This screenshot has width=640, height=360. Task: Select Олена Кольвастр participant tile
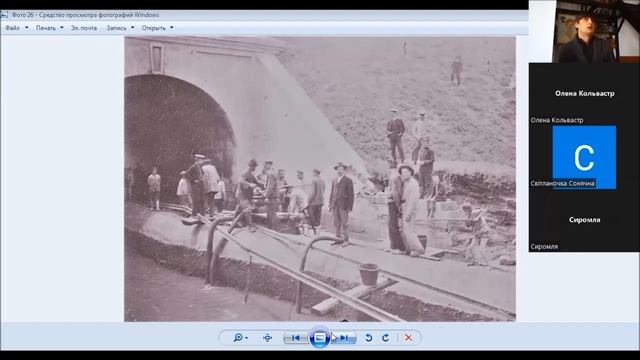(x=584, y=93)
